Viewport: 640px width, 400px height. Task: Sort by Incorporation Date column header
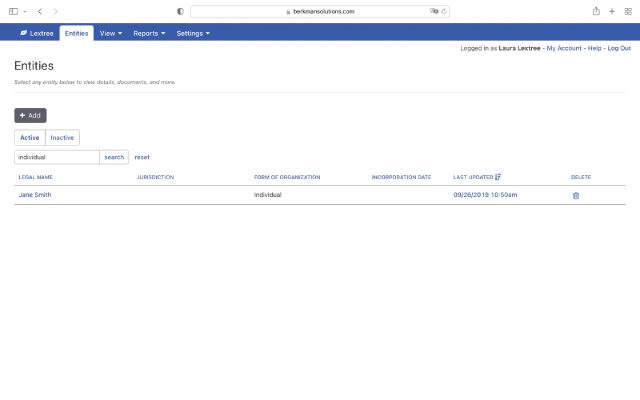click(401, 177)
